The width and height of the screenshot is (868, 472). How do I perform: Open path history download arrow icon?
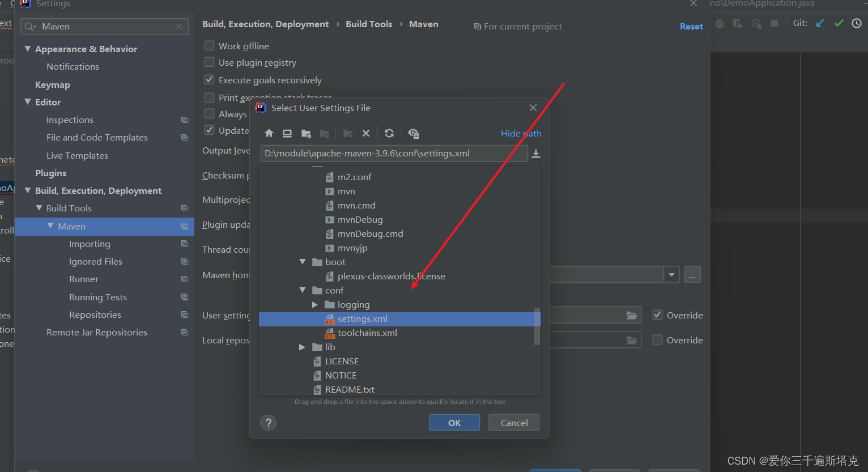tap(536, 154)
